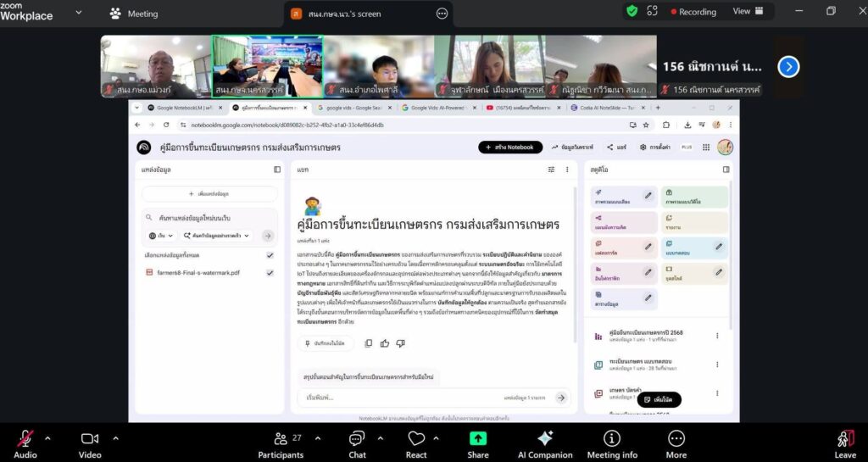Click Leave to exit the meeting

pyautogui.click(x=844, y=442)
